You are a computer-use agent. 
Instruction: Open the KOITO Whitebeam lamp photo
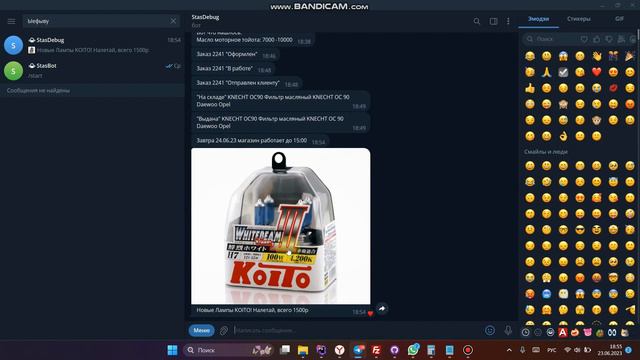281,226
